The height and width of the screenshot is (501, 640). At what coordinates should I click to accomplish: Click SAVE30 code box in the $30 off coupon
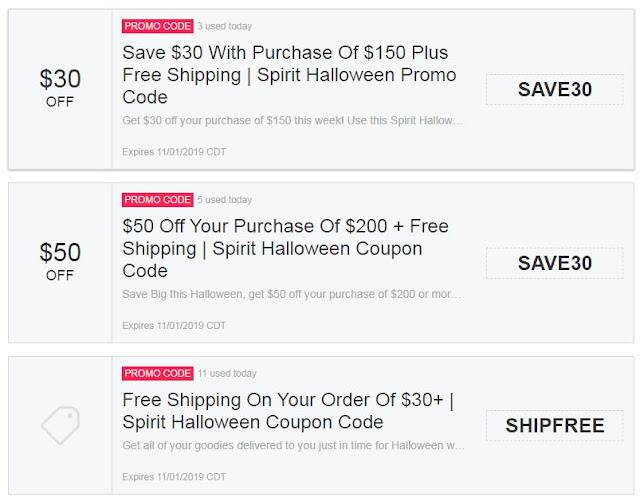[x=555, y=89]
